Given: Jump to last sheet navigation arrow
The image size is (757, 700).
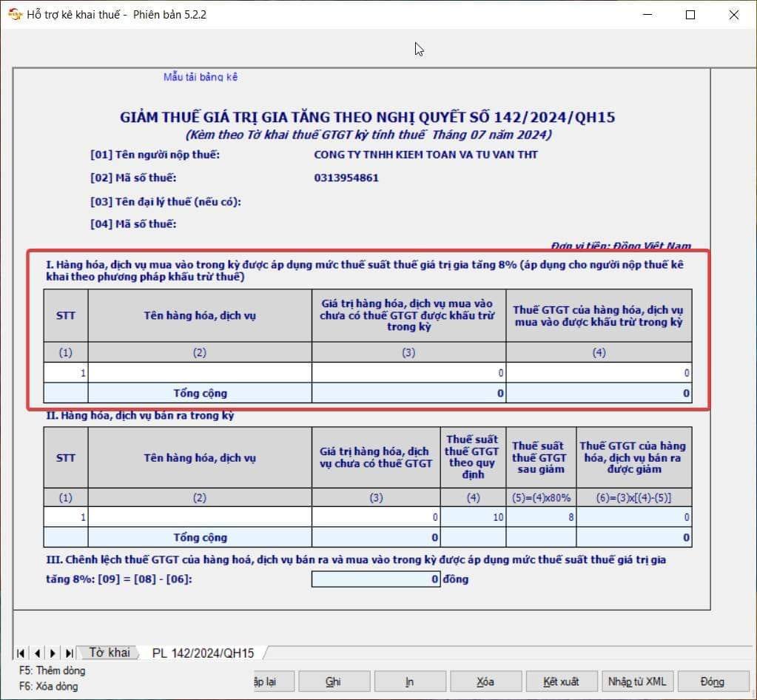Looking at the screenshot, I should [x=69, y=653].
